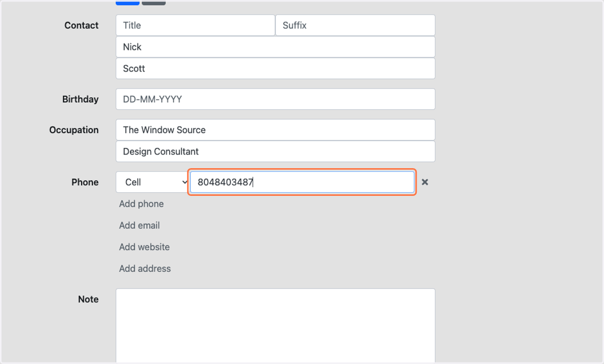
Task: Click the Suffix input field
Action: point(355,25)
